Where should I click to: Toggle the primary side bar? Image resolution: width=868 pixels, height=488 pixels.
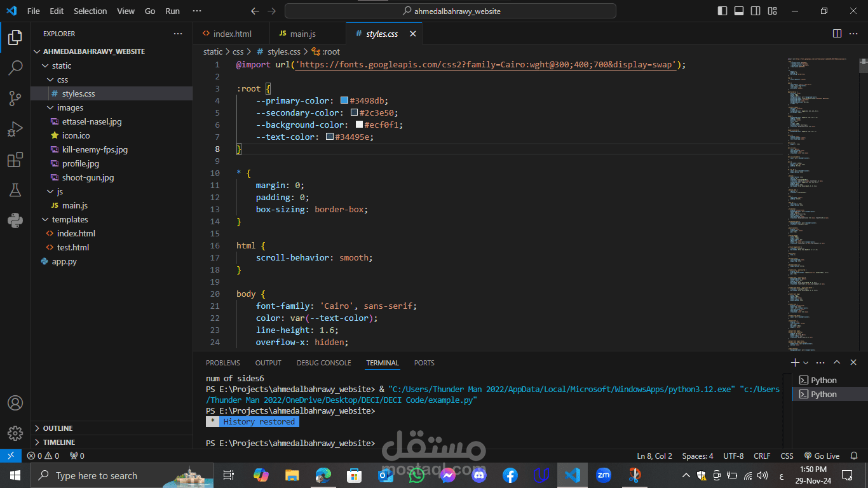click(x=722, y=11)
